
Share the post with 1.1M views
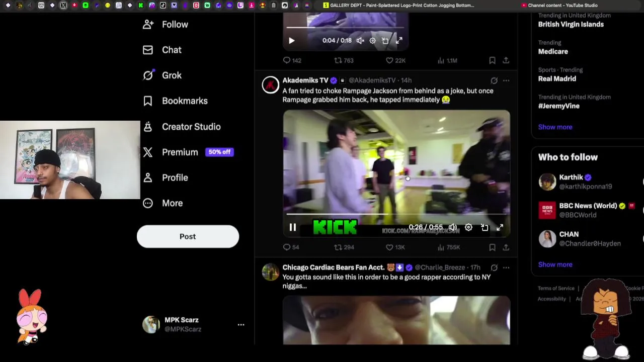tap(506, 60)
